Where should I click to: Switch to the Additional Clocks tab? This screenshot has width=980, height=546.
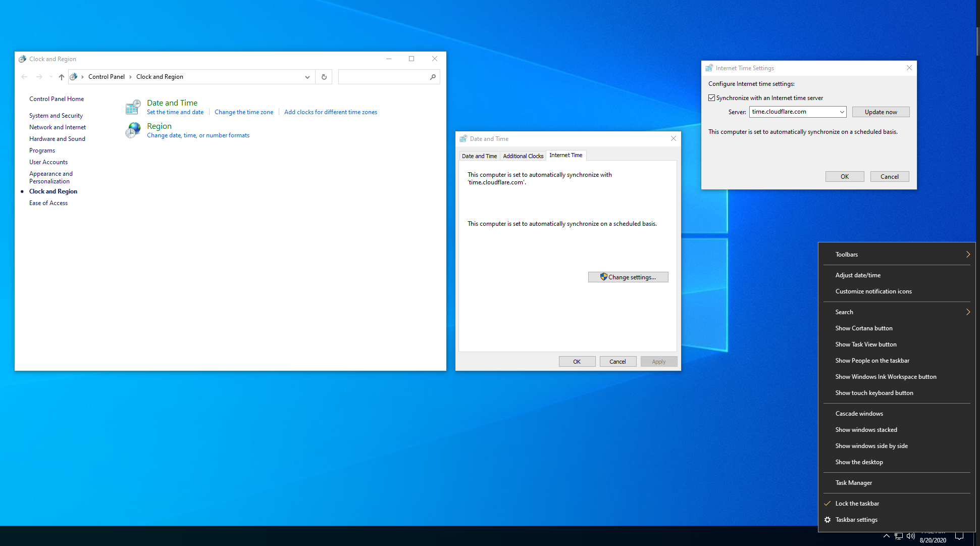(523, 156)
